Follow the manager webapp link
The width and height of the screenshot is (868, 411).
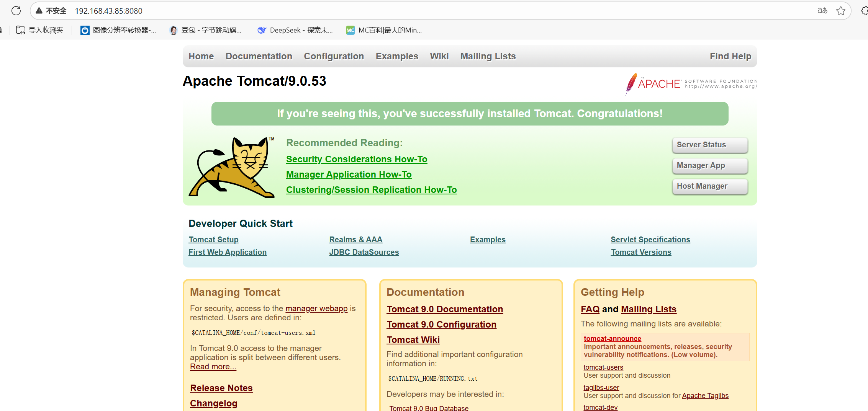pyautogui.click(x=316, y=308)
